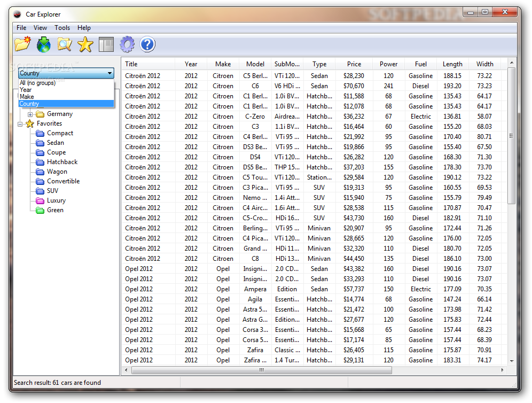The height and width of the screenshot is (403, 532).
Task: Sort by the Price column header
Action: pos(354,64)
